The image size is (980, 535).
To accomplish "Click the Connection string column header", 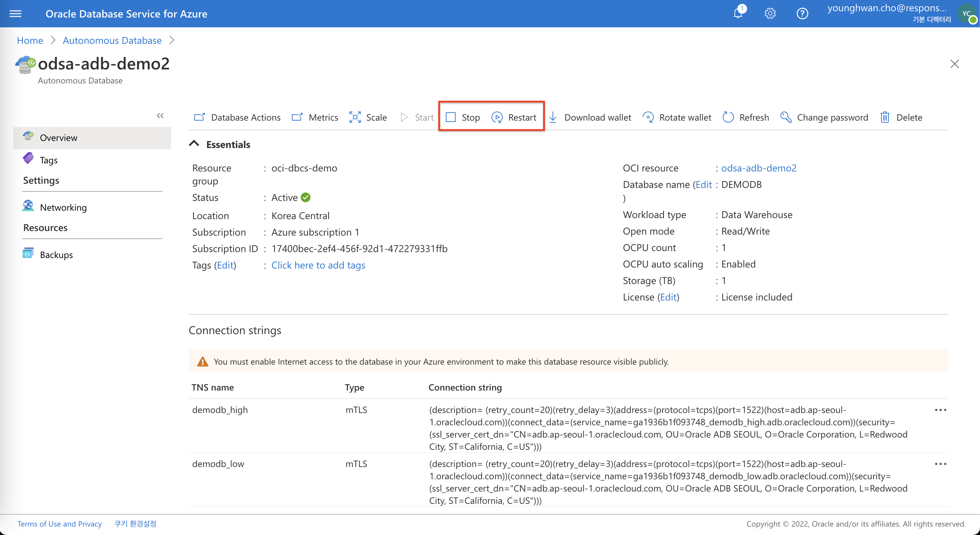I will click(465, 387).
